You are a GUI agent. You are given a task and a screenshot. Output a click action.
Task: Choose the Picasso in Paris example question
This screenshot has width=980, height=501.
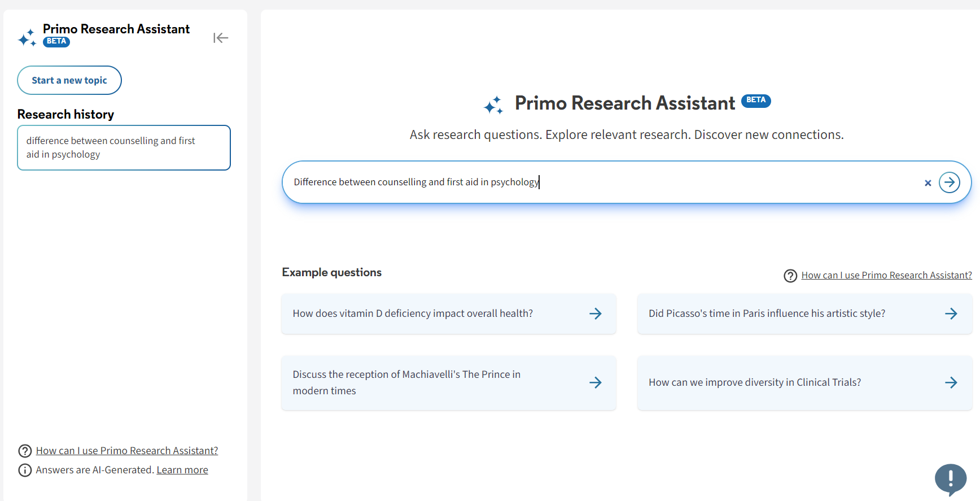tap(767, 313)
